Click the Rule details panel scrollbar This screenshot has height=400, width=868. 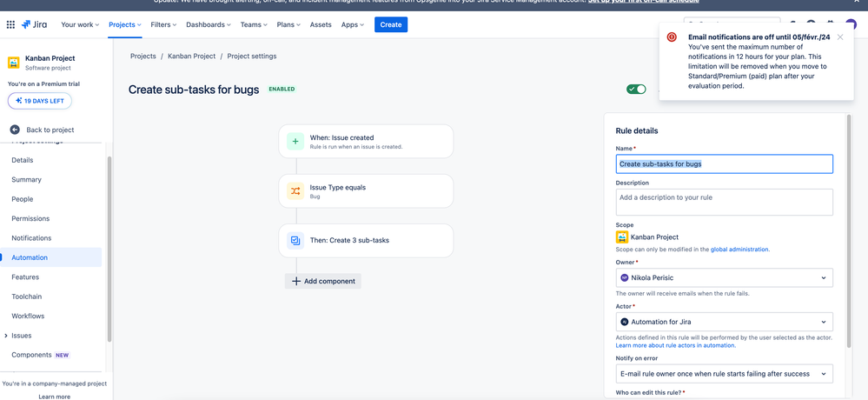coord(849,231)
